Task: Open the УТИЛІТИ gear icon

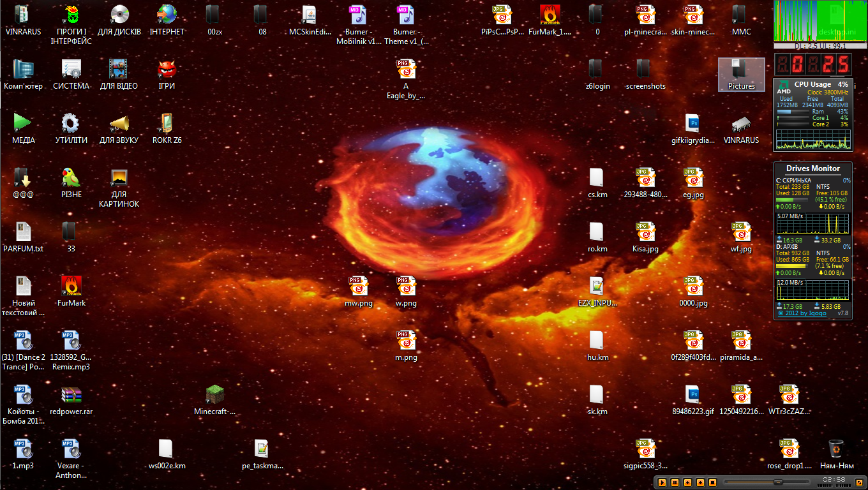Action: (71, 129)
